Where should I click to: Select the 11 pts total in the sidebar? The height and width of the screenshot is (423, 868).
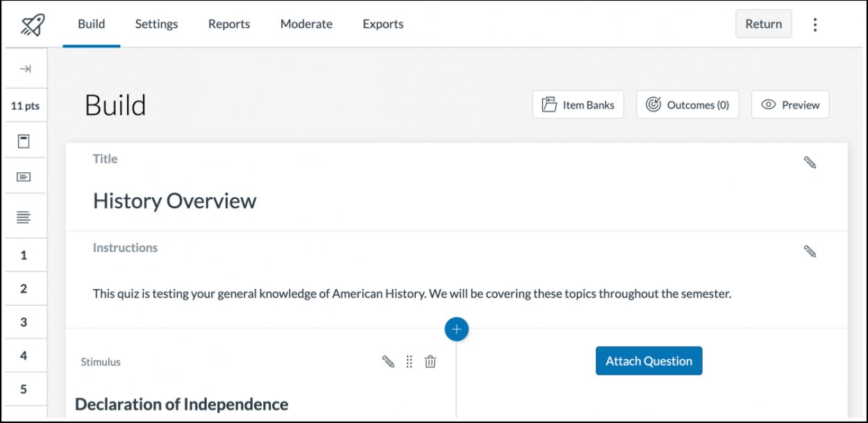pos(25,105)
